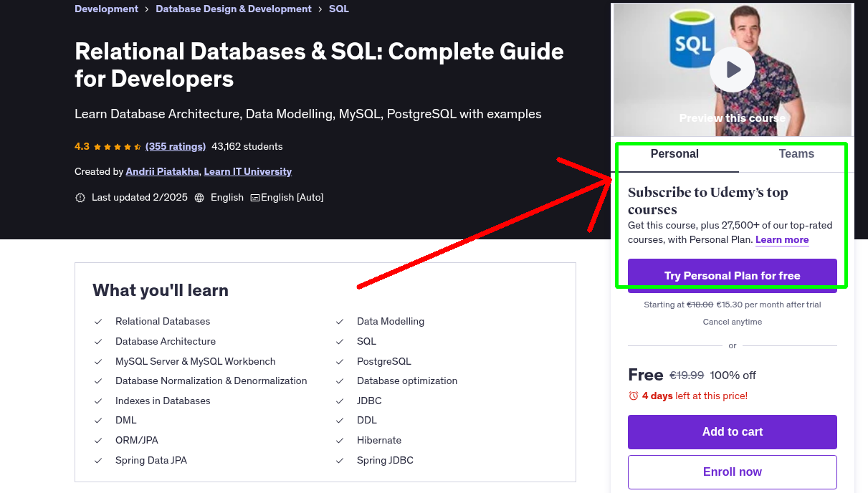Click the checkmark beside DML

click(x=97, y=421)
